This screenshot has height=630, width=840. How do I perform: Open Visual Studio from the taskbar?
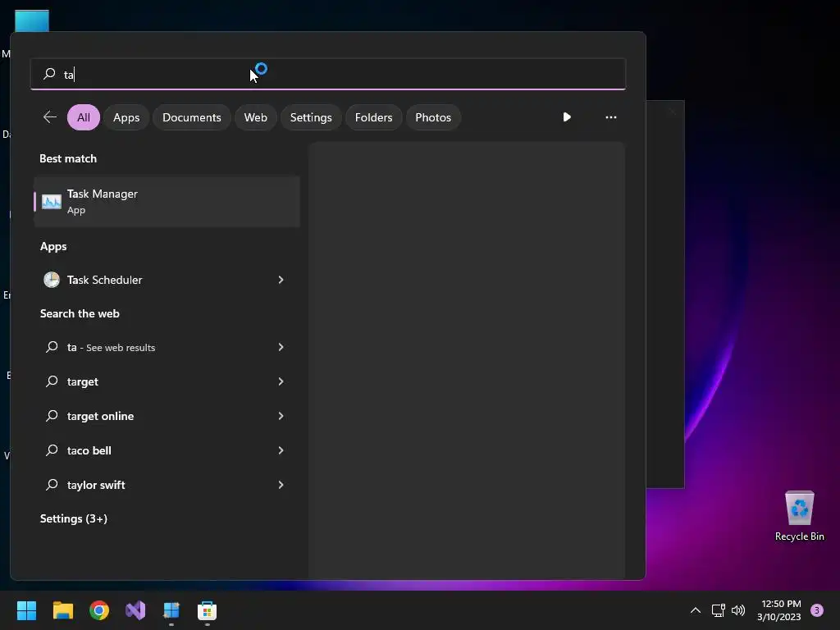135,610
